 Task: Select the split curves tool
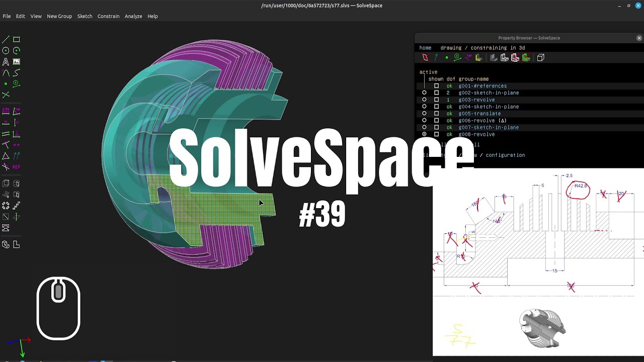(x=6, y=95)
